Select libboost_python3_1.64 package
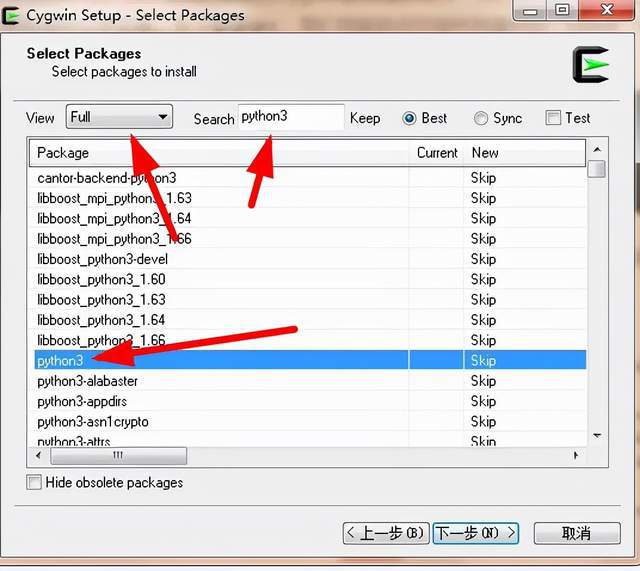The image size is (640, 571). (x=101, y=320)
